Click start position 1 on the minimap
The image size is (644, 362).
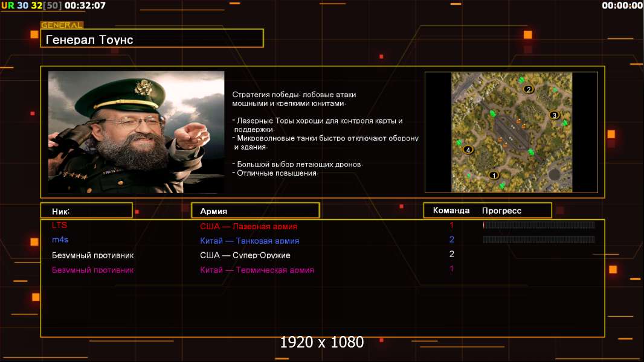click(x=494, y=176)
